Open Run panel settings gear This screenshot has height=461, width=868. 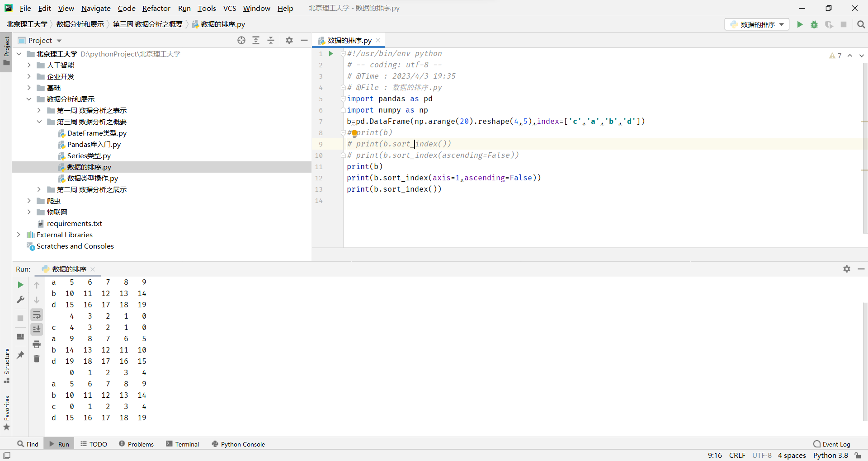(x=847, y=269)
